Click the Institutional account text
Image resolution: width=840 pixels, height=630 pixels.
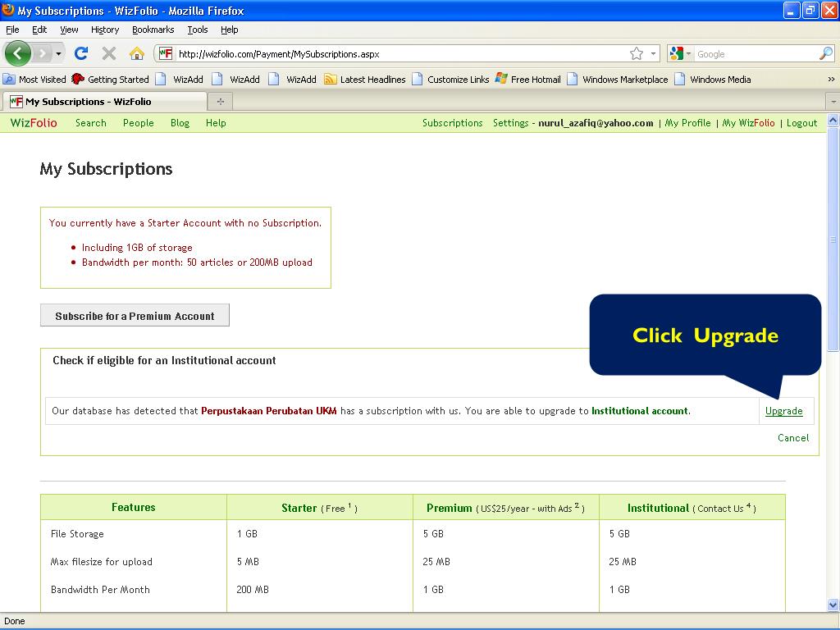(640, 411)
